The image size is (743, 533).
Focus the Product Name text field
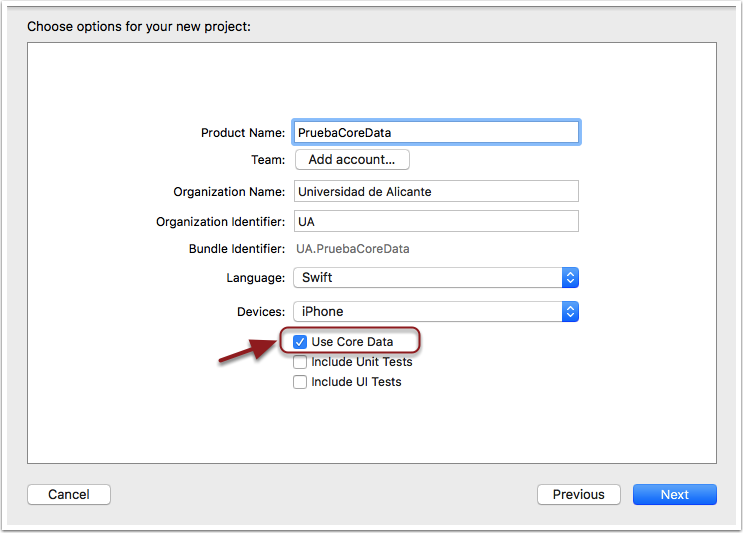click(436, 132)
